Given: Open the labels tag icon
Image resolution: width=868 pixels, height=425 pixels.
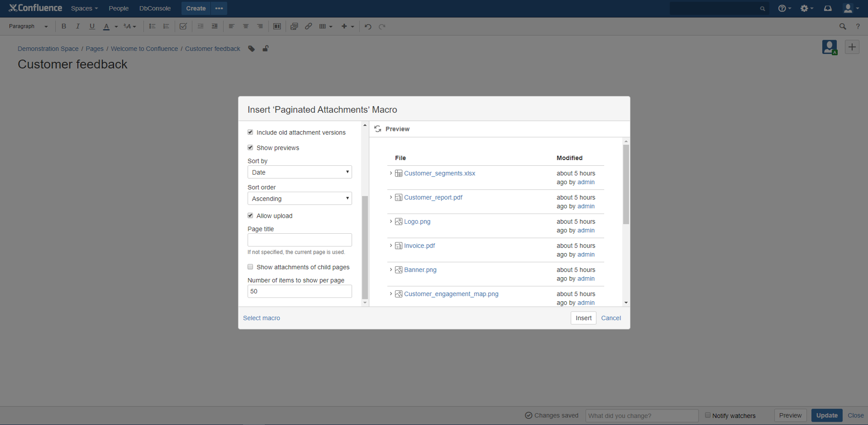Looking at the screenshot, I should tap(251, 49).
